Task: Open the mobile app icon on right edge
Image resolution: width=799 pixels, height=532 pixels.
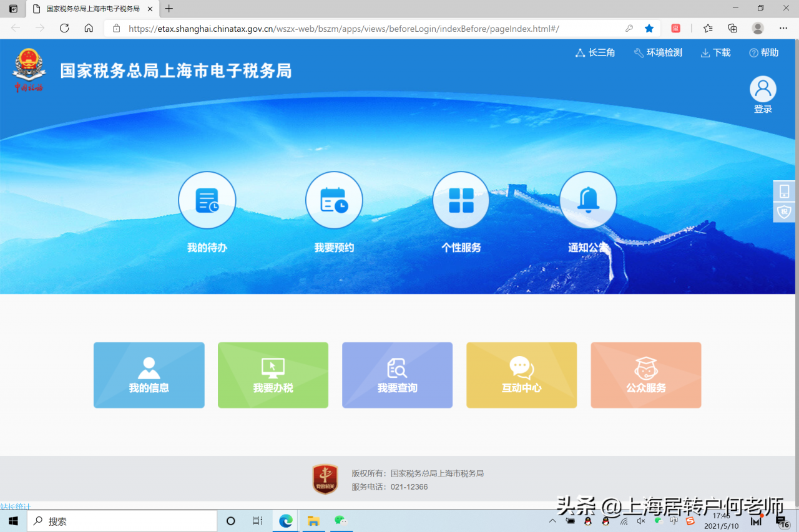Action: tap(783, 190)
